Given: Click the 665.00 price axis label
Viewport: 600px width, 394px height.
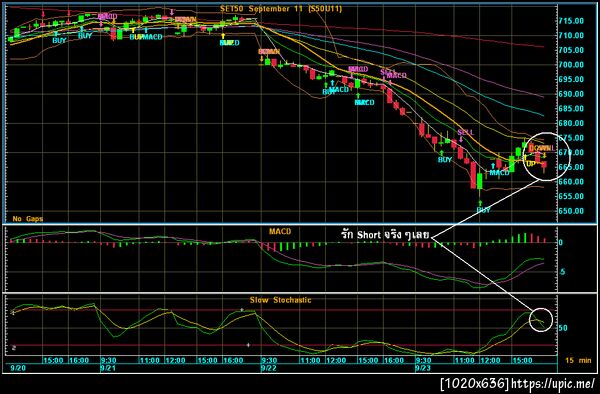Looking at the screenshot, I should pos(571,167).
